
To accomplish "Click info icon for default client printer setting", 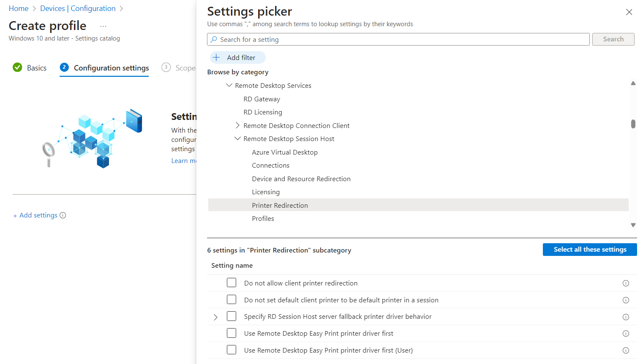I will click(x=626, y=300).
